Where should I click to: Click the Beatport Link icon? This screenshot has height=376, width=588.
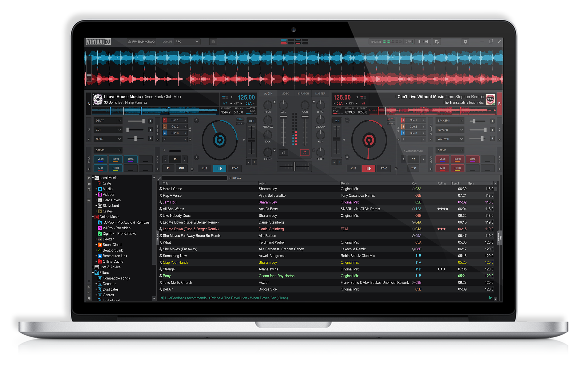[100, 250]
